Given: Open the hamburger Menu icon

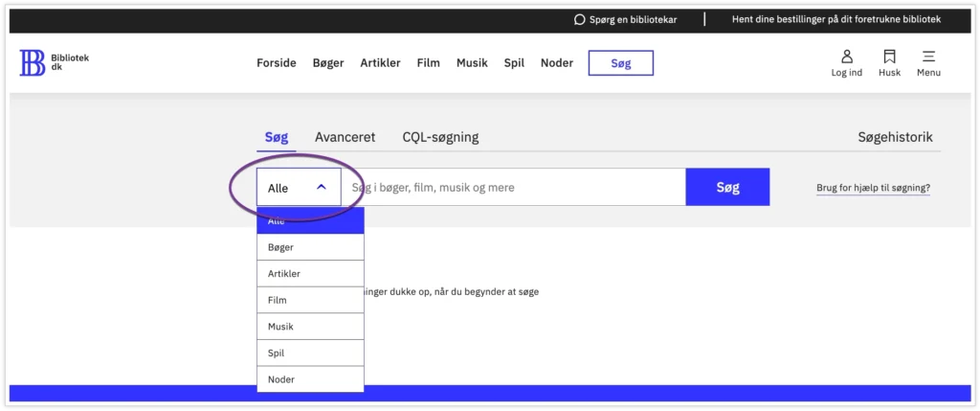Looking at the screenshot, I should pyautogui.click(x=928, y=57).
